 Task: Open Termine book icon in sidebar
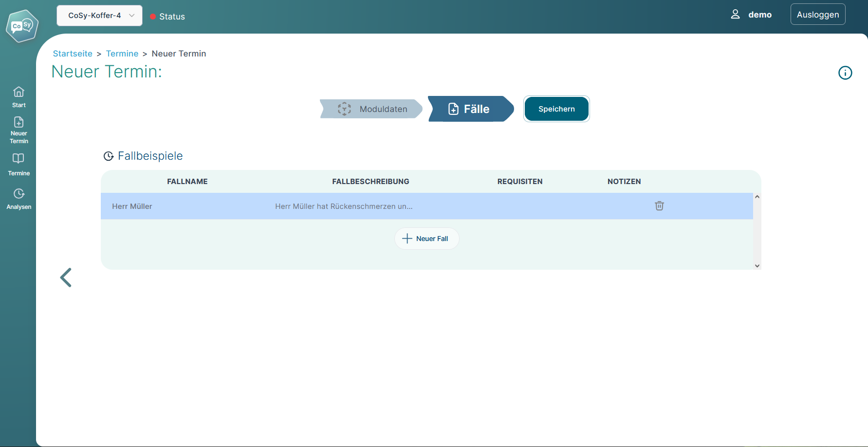(x=18, y=159)
